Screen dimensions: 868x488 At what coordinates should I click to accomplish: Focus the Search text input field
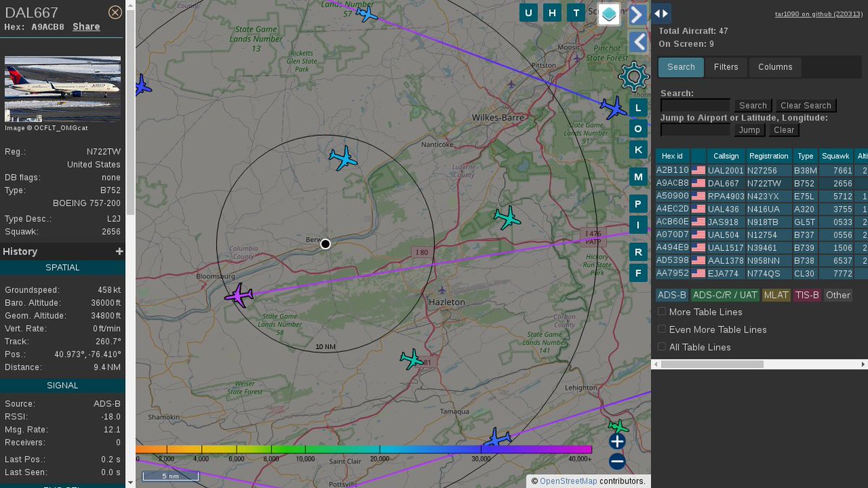pyautogui.click(x=695, y=106)
